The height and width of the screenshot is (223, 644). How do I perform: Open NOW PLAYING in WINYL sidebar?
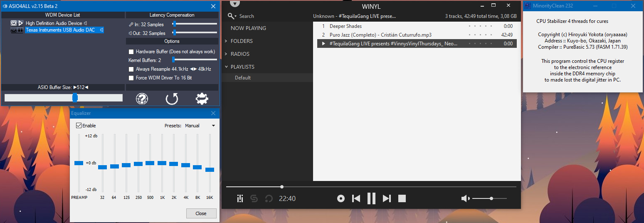[248, 28]
